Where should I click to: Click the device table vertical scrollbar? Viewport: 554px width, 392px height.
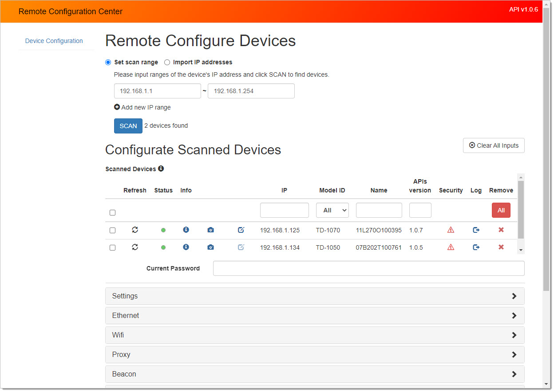pos(521,209)
